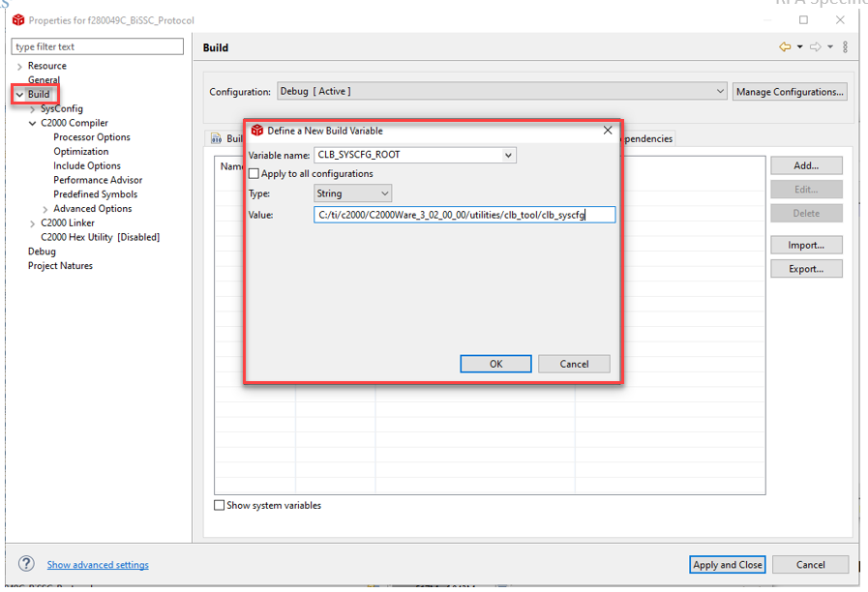Open the Configuration dropdown showing Debug

719,91
